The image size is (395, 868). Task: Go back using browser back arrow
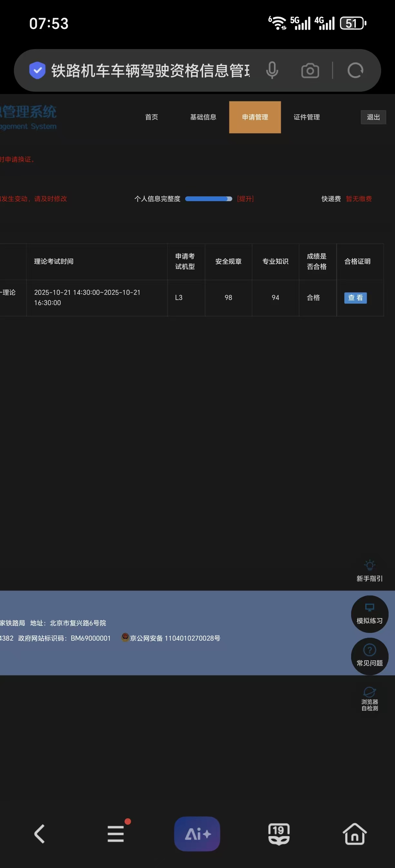40,834
